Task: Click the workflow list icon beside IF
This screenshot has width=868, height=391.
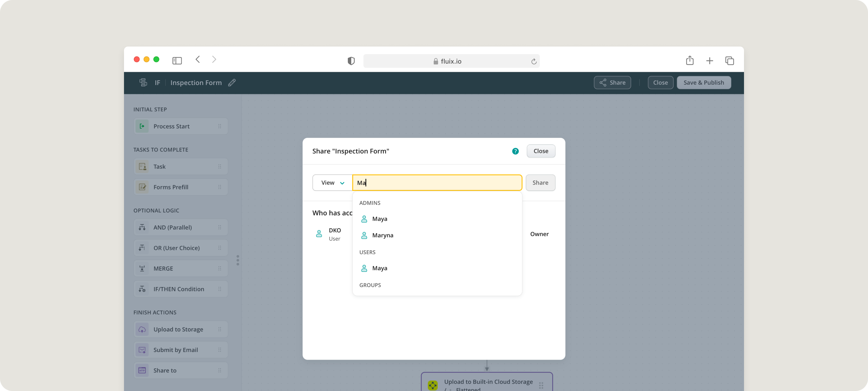Action: point(143,83)
